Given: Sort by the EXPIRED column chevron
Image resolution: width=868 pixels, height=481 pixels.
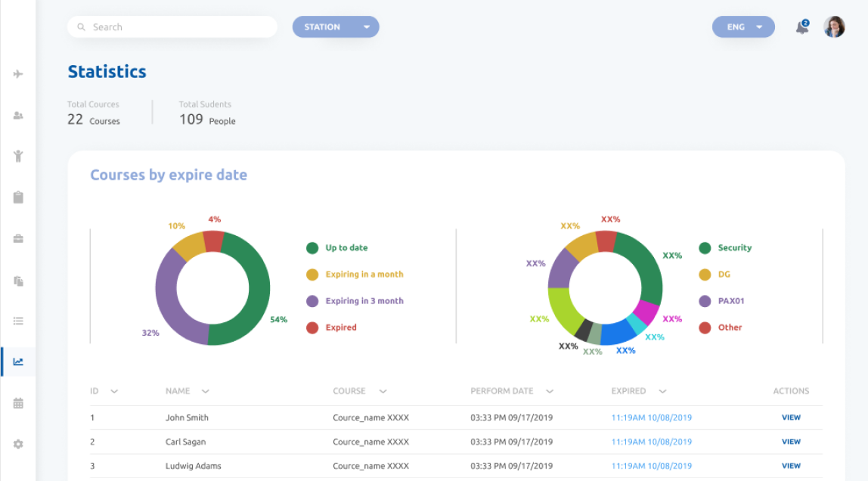Looking at the screenshot, I should coord(664,391).
